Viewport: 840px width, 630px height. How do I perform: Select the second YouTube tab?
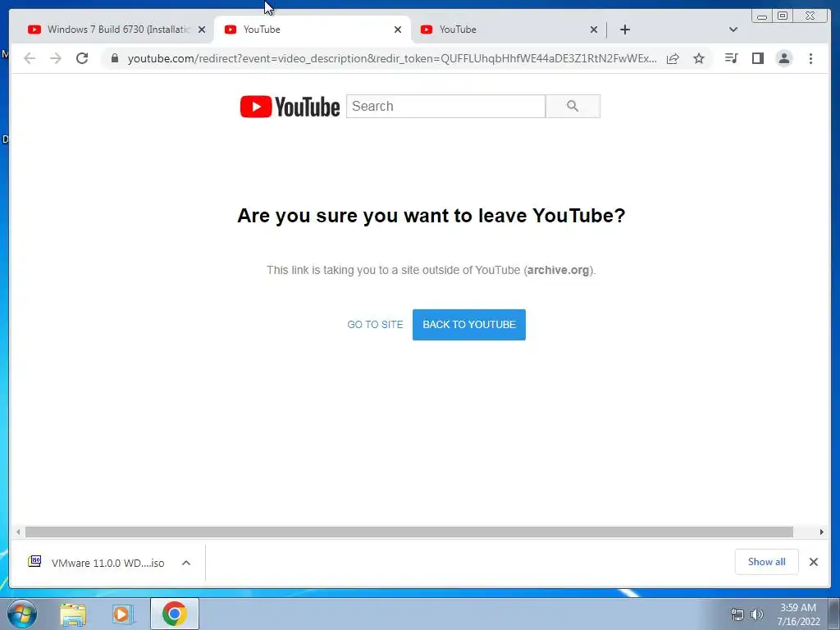pyautogui.click(x=312, y=30)
